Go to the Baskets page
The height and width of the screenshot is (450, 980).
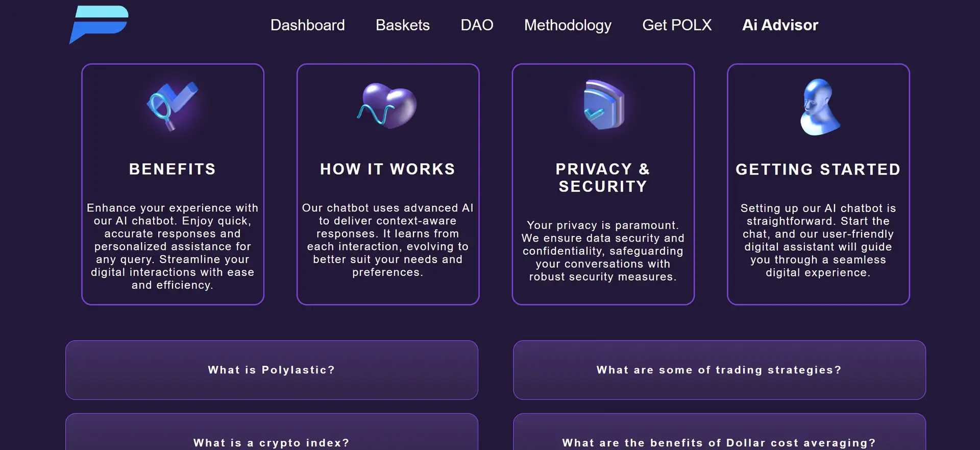click(x=402, y=25)
